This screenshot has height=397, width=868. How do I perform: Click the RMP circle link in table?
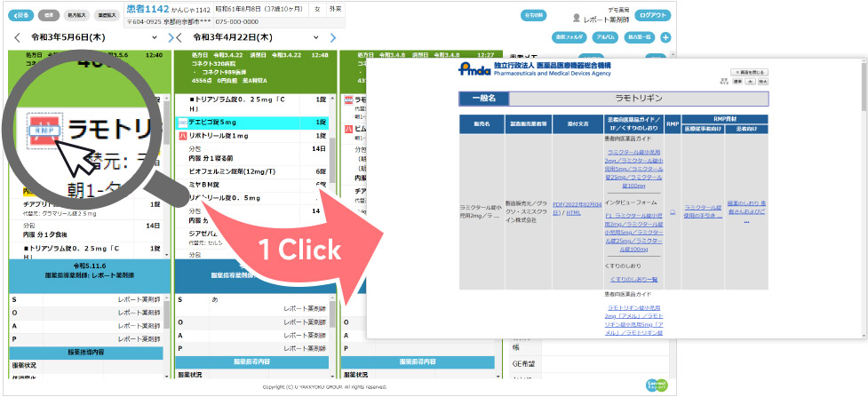[x=673, y=212]
